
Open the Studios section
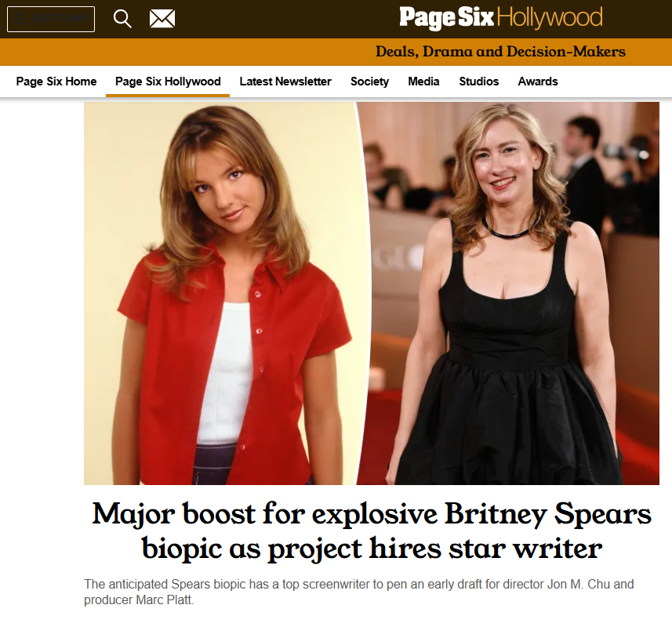pos(479,81)
